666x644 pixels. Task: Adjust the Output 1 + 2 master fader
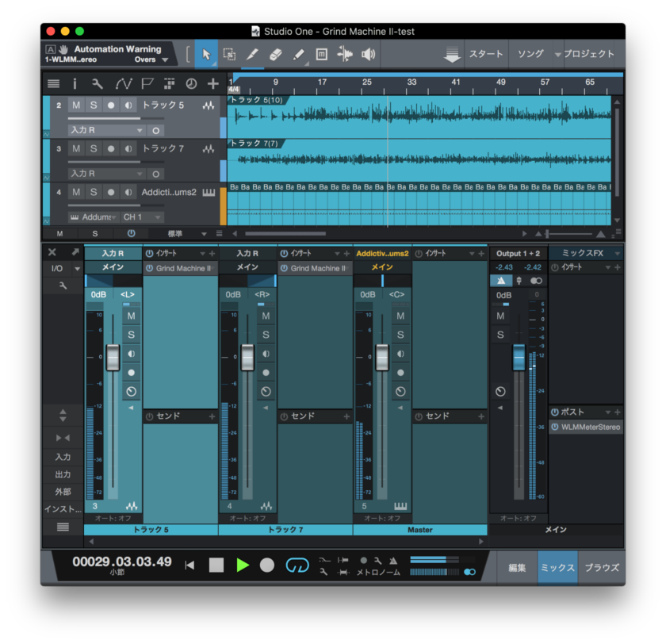point(519,357)
